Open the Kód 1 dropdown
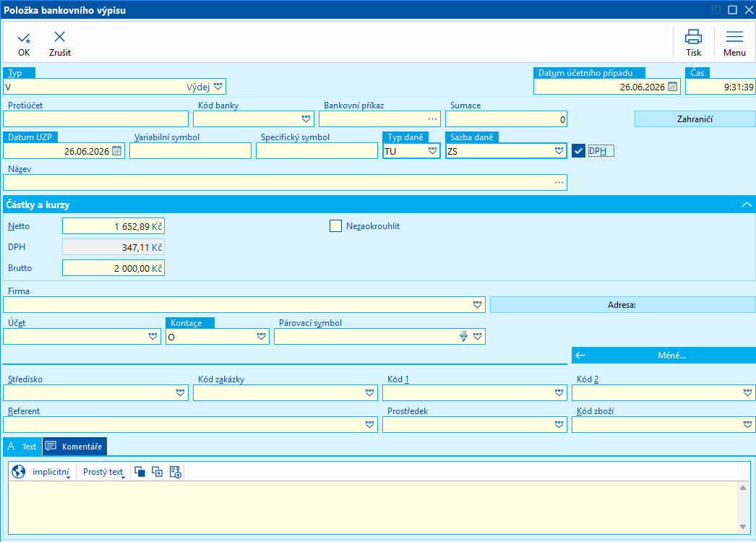Image resolution: width=756 pixels, height=542 pixels. [x=559, y=393]
